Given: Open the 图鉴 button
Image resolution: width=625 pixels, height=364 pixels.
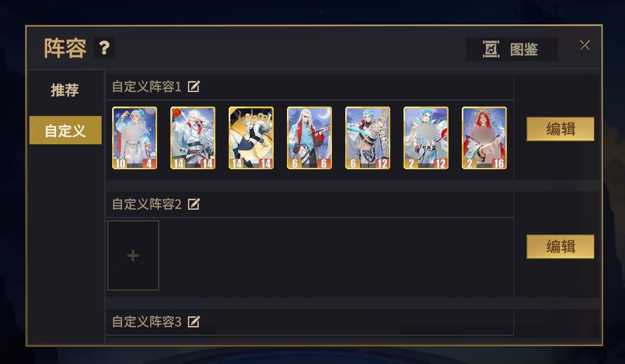Looking at the screenshot, I should point(512,49).
